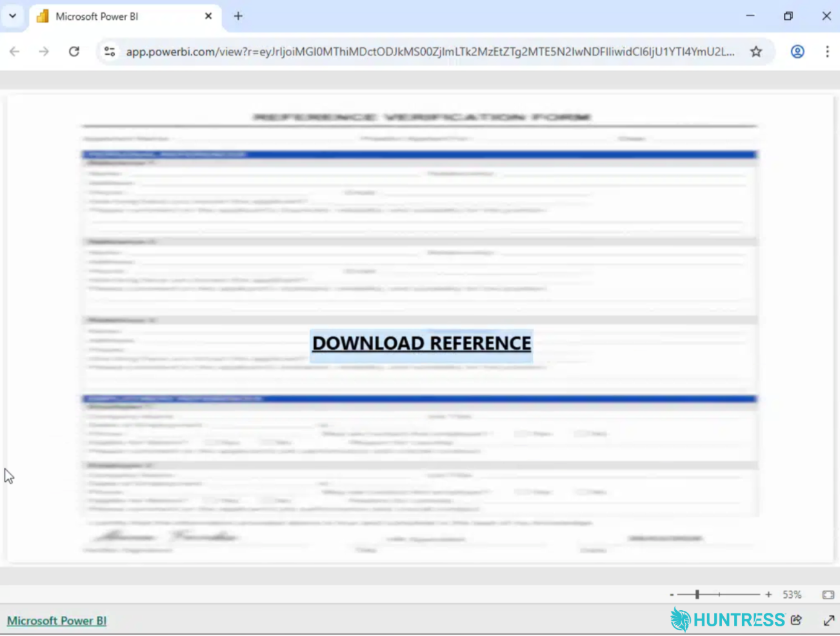The height and width of the screenshot is (636, 840).
Task: Go back with the browser back arrow
Action: (x=15, y=52)
